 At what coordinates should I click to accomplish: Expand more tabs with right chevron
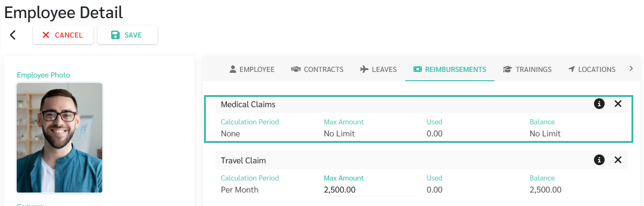tap(631, 69)
